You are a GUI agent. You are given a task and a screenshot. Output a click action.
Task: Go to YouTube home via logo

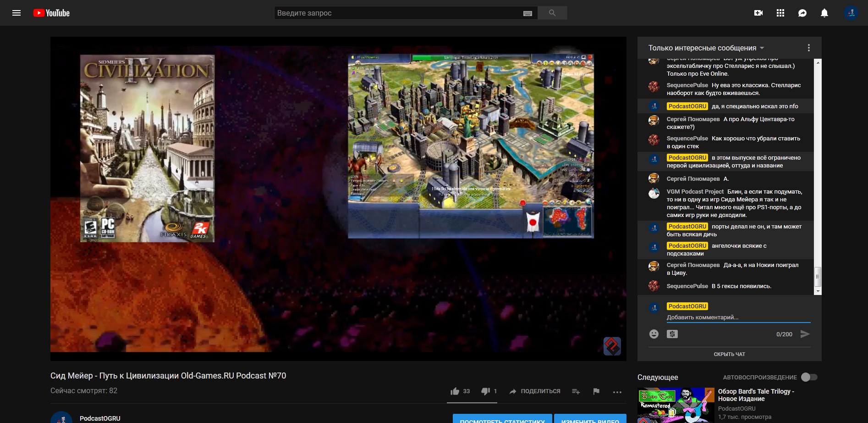[x=51, y=13]
